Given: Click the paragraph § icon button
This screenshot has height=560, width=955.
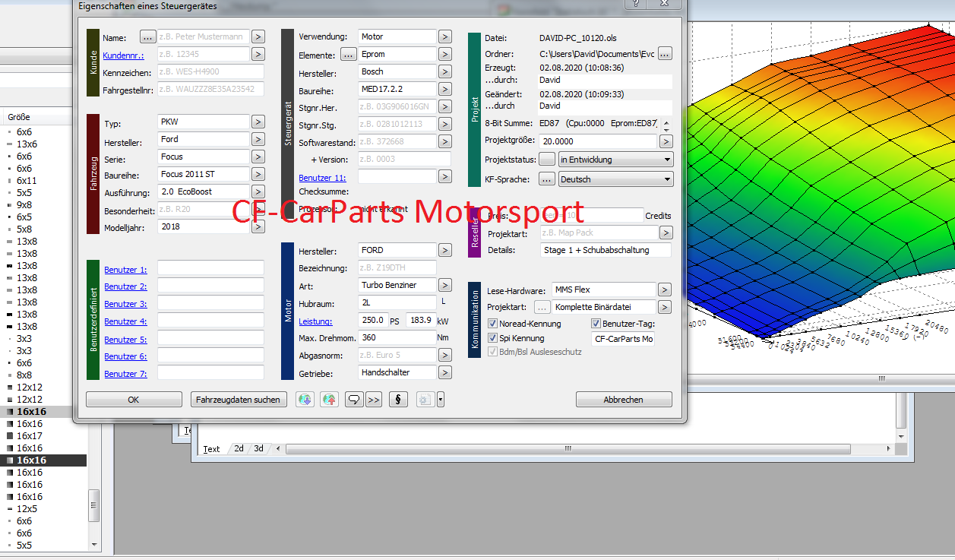Looking at the screenshot, I should [x=398, y=400].
